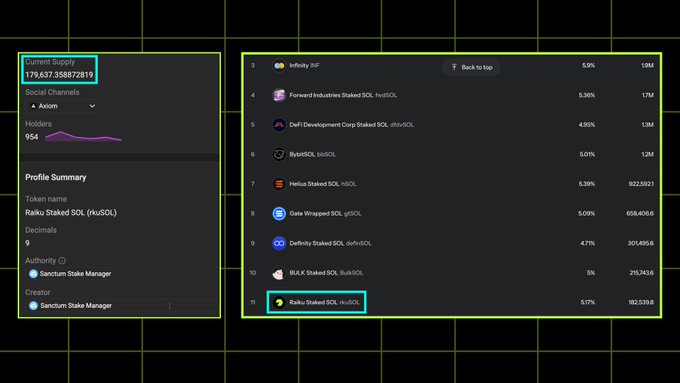Click the 4.95% value for DeFi Development Corp
The width and height of the screenshot is (680, 383).
tap(587, 124)
